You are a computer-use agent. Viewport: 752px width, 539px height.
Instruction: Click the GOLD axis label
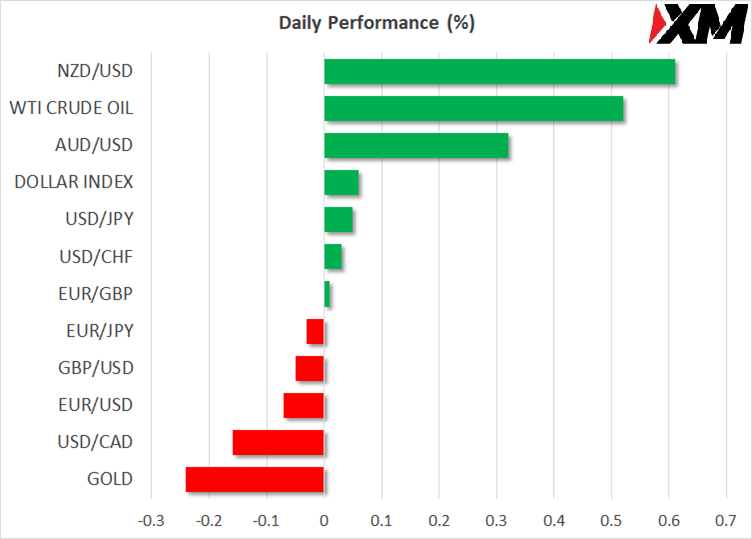110,478
